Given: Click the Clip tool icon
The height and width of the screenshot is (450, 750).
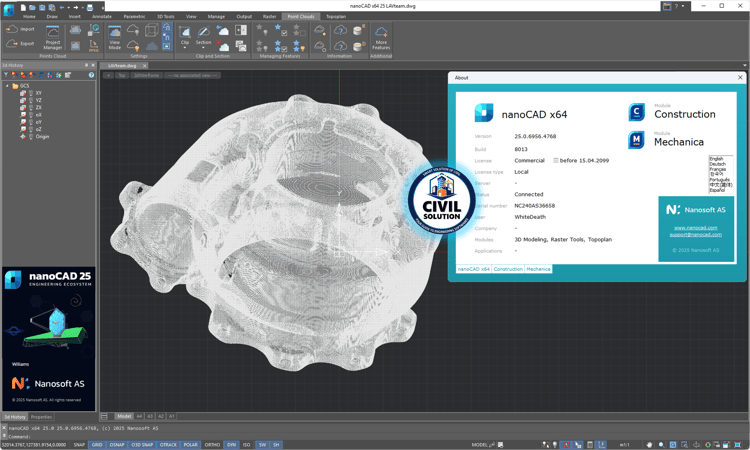Looking at the screenshot, I should [x=185, y=32].
